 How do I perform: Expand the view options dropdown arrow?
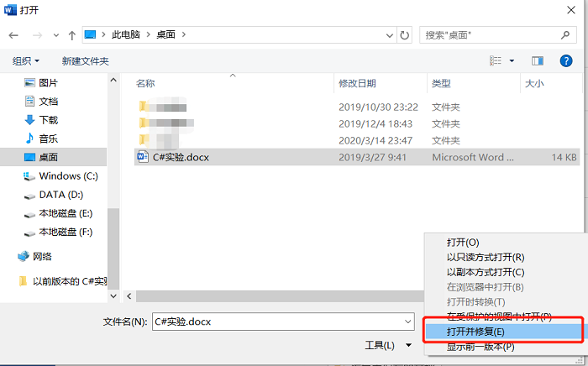pyautogui.click(x=512, y=60)
